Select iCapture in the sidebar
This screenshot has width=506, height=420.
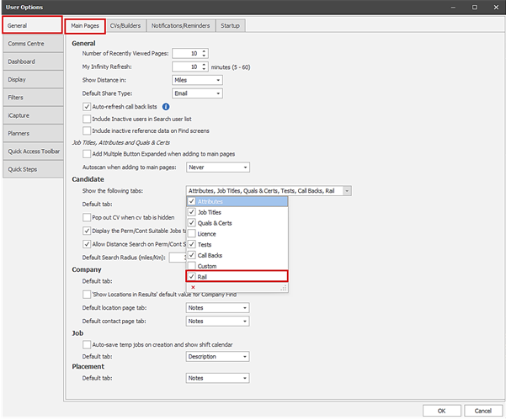pyautogui.click(x=33, y=115)
